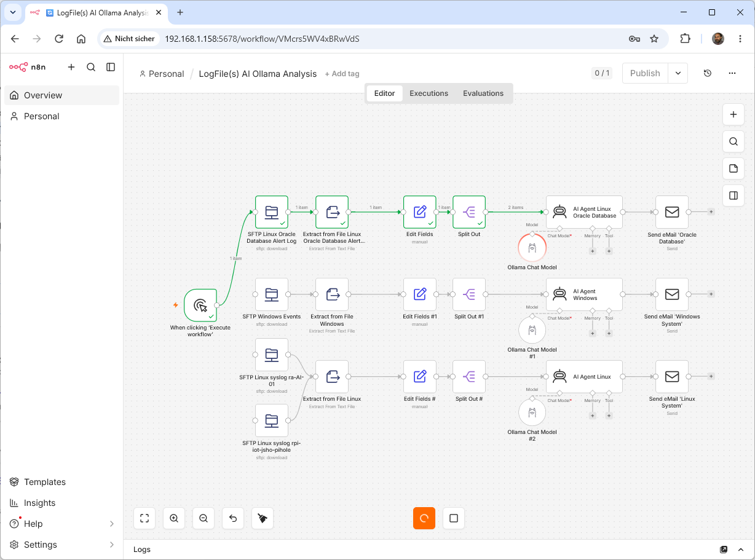Undo the last canvas change
The image size is (755, 560).
pos(233,518)
